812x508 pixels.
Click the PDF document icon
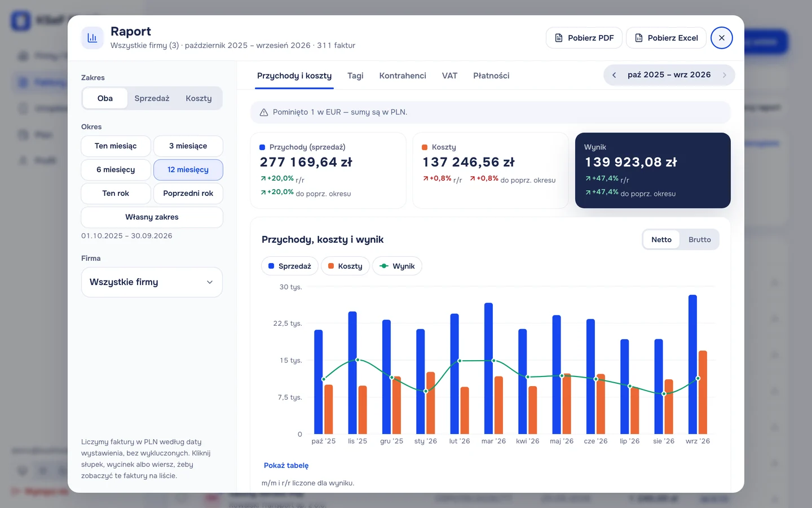click(x=559, y=38)
